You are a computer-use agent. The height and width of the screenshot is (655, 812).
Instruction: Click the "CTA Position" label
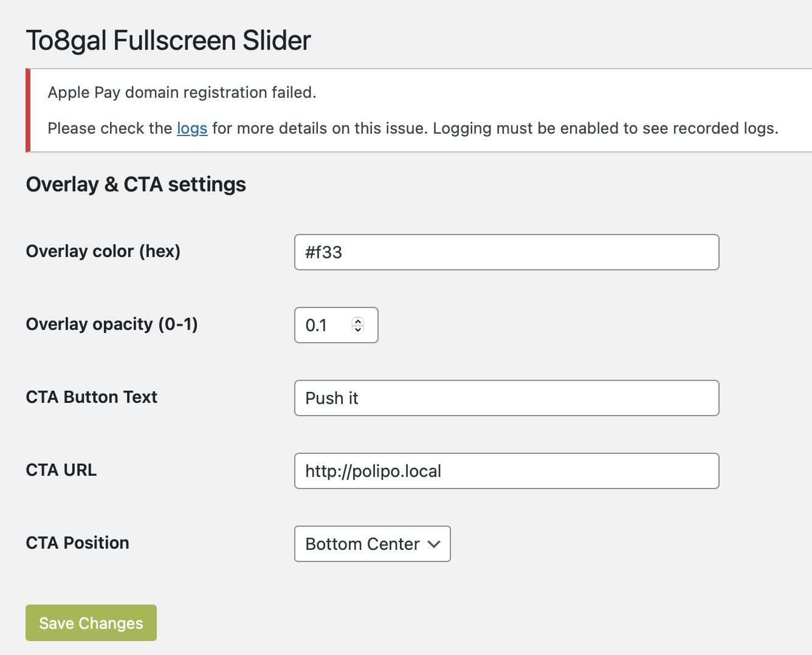coord(78,543)
